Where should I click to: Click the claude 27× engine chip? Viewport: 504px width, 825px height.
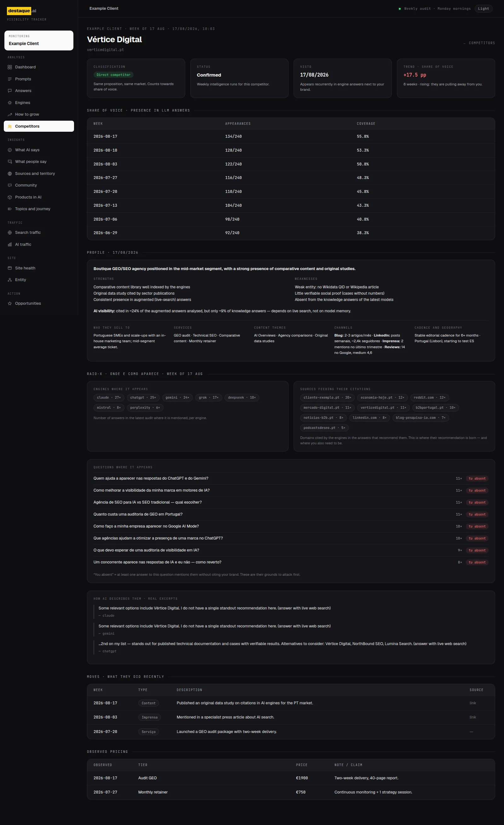click(109, 398)
